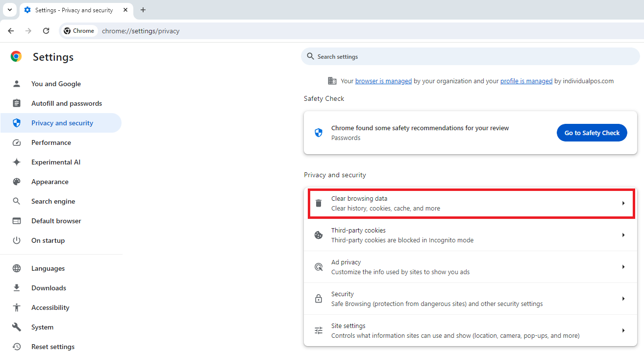This screenshot has height=352, width=644.
Task: Expand Third-party cookies with its arrow
Action: pyautogui.click(x=623, y=235)
